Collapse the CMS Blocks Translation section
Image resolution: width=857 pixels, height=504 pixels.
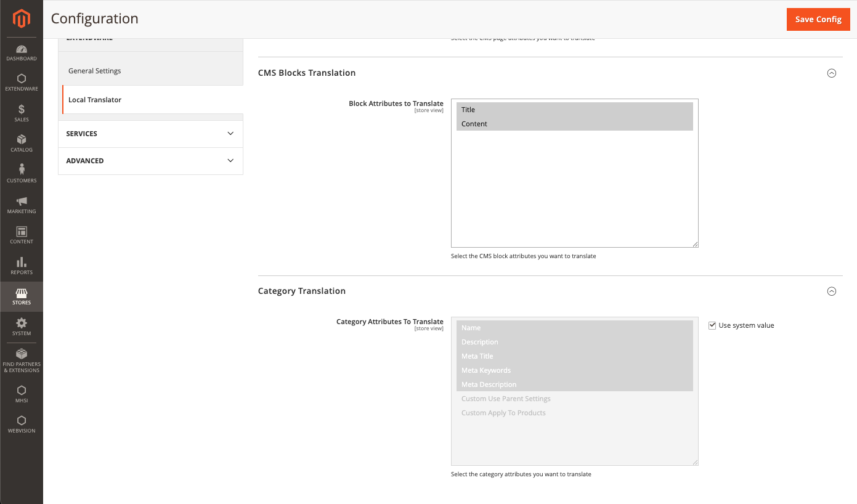tap(831, 73)
